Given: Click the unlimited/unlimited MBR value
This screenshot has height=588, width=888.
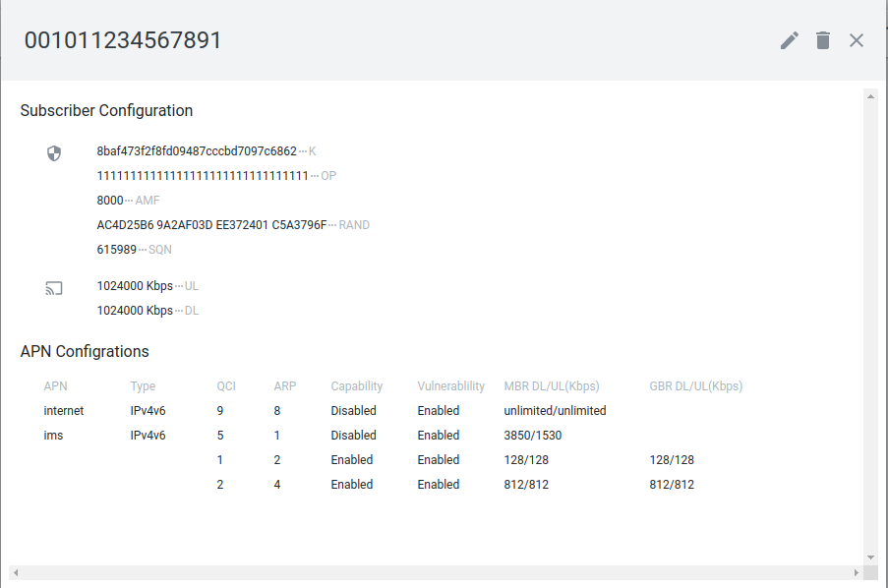Looking at the screenshot, I should 555,411.
